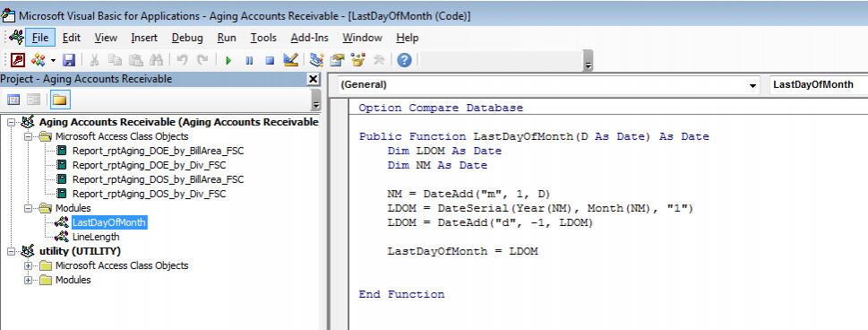868x330 pixels.
Task: Toggle Design Mode icon
Action: [290, 60]
